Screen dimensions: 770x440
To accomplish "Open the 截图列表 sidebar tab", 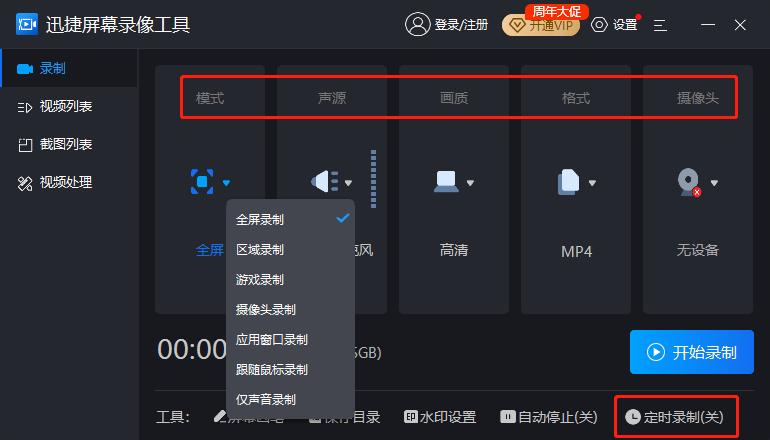I will (69, 144).
